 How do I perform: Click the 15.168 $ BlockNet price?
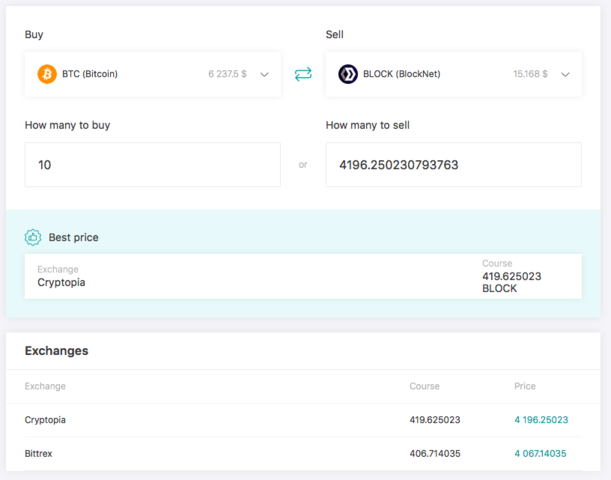point(530,74)
